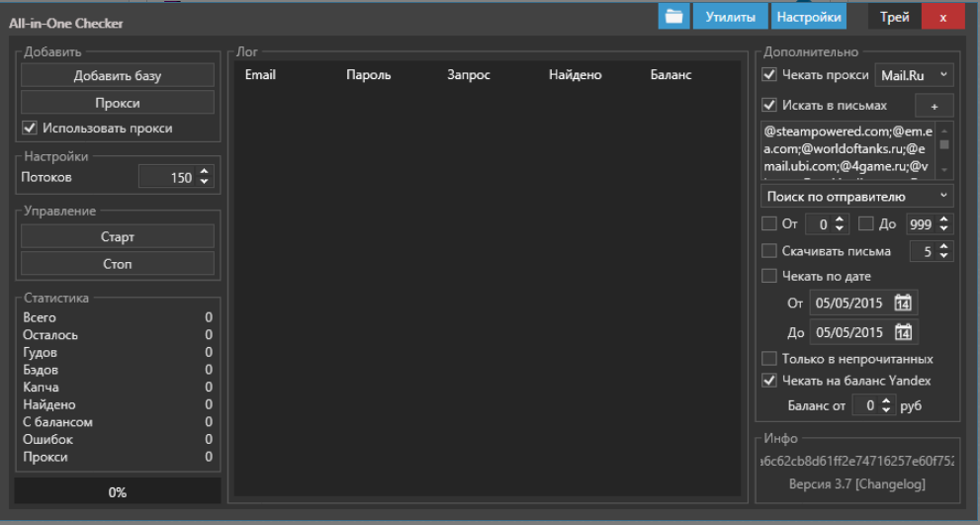
Task: Disable the Чекать прокси checkbox
Action: coord(769,75)
